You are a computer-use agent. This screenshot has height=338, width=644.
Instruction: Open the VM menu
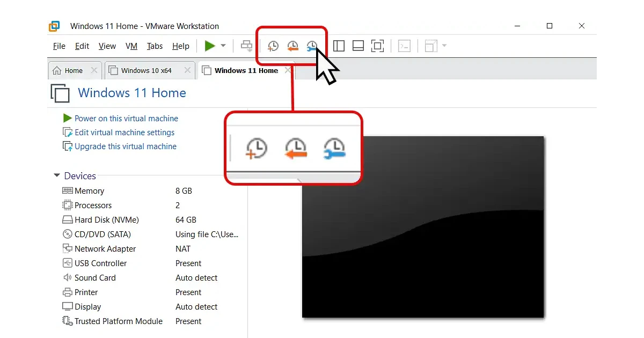click(x=131, y=46)
